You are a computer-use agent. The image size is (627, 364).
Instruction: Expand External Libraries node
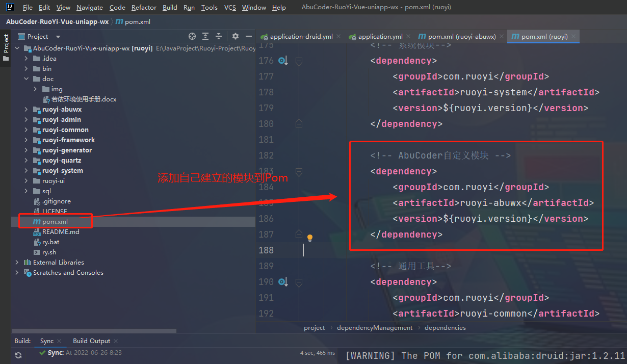point(17,263)
